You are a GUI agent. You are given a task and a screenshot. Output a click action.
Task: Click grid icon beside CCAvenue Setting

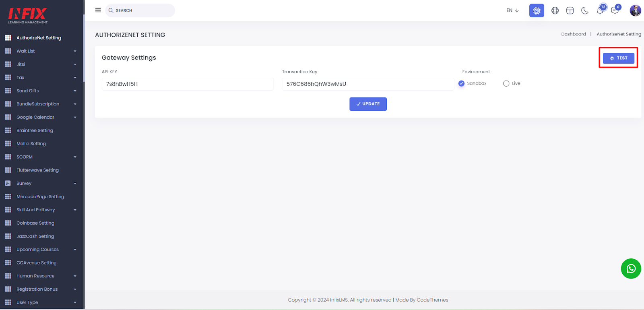click(x=8, y=263)
